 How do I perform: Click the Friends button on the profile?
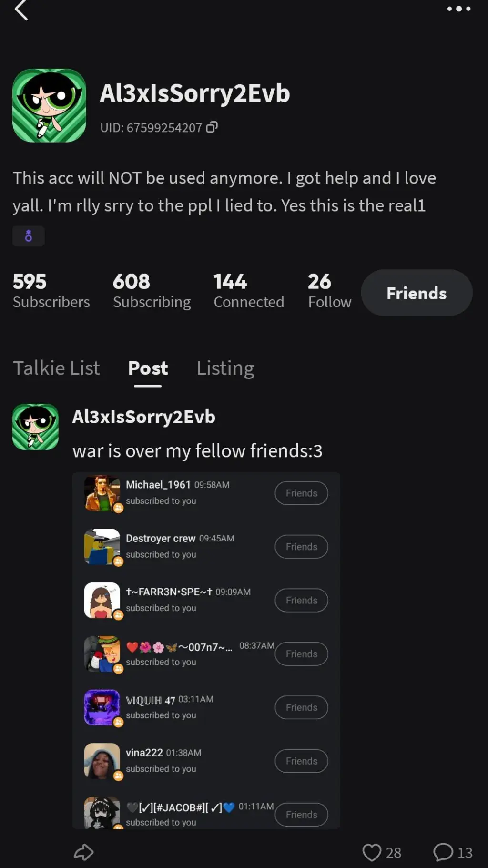click(417, 293)
